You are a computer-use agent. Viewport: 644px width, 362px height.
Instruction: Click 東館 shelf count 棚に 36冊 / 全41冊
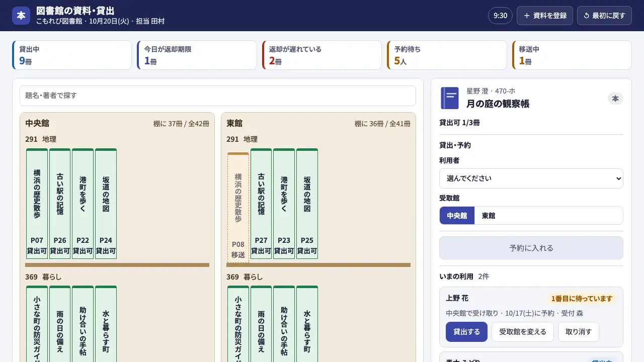[x=382, y=123]
